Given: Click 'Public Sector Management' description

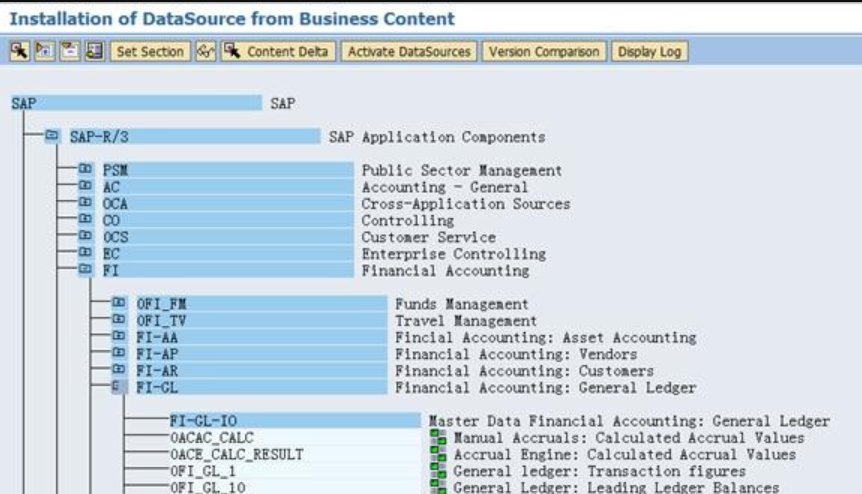Looking at the screenshot, I should coord(461,170).
